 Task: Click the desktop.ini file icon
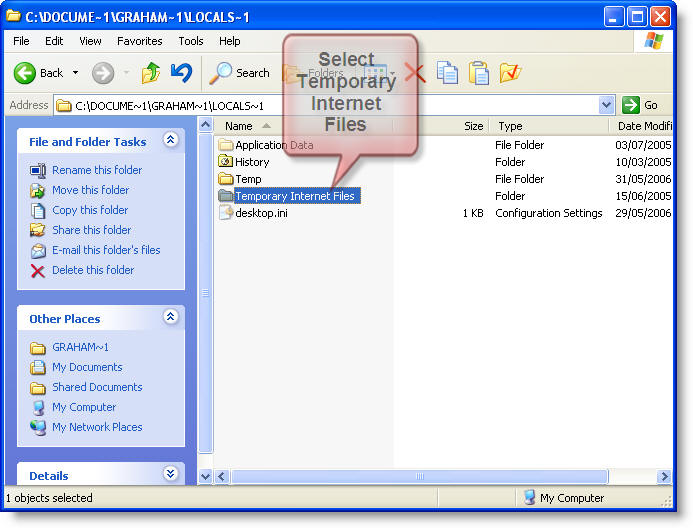[226, 213]
